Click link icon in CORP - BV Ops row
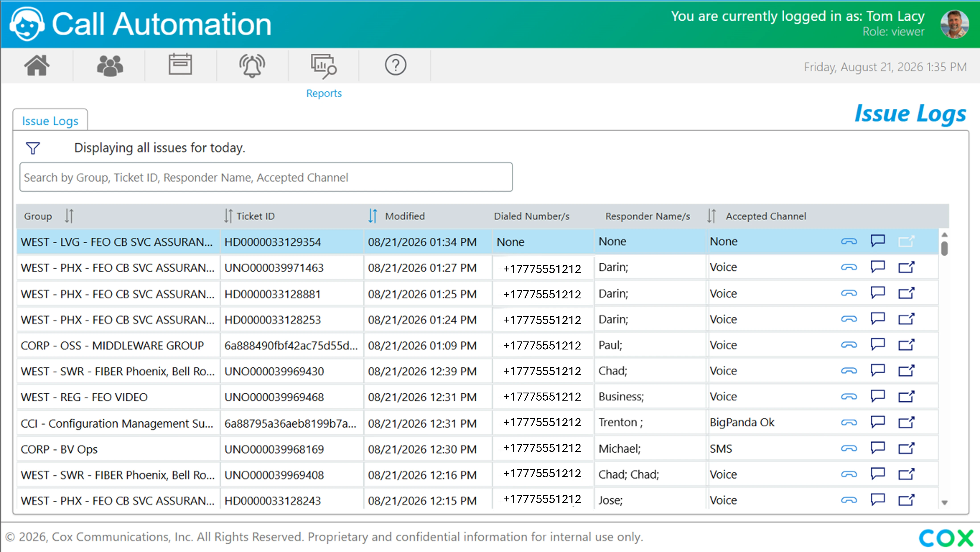 tap(849, 449)
